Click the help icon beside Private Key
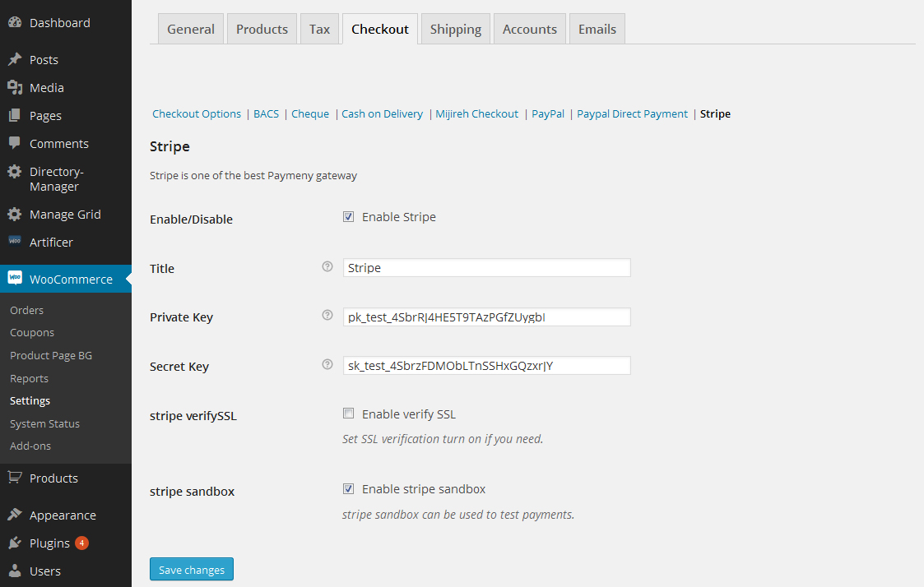This screenshot has height=587, width=924. pos(327,316)
